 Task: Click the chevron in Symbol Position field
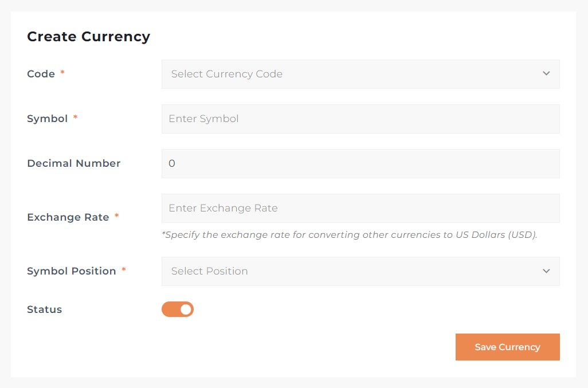546,271
